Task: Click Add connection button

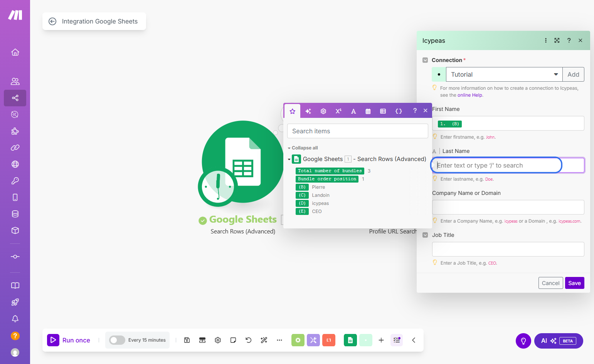Action: pyautogui.click(x=573, y=74)
